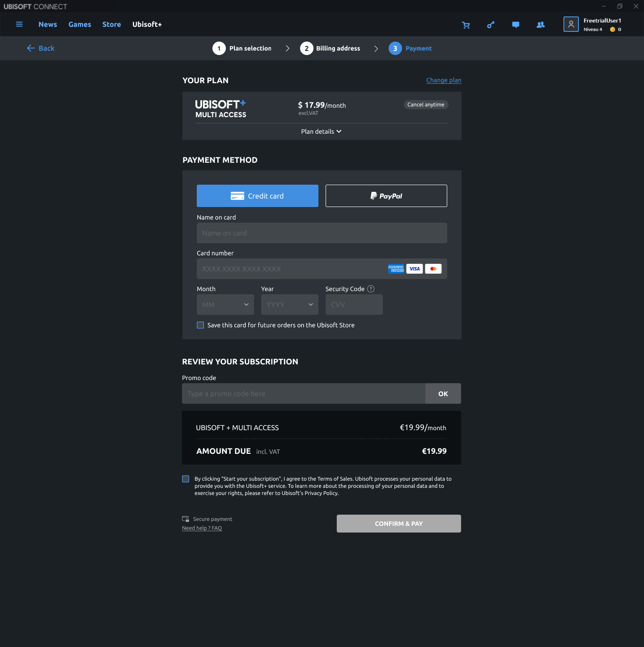Open the shopping cart icon
The image size is (644, 647).
coord(466,25)
